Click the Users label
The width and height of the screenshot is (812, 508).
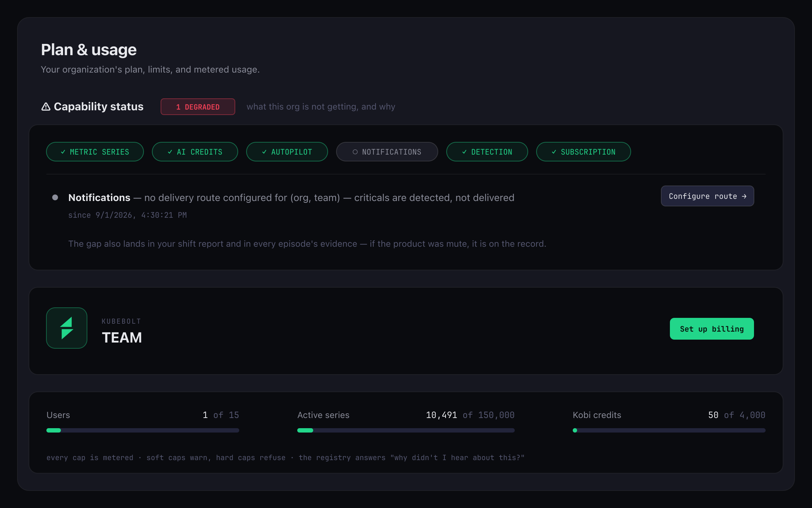58,415
